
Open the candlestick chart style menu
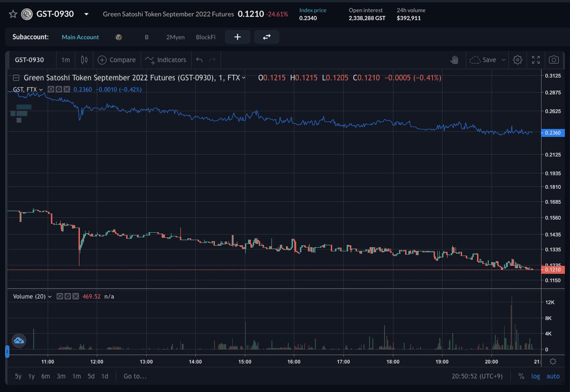tap(85, 60)
